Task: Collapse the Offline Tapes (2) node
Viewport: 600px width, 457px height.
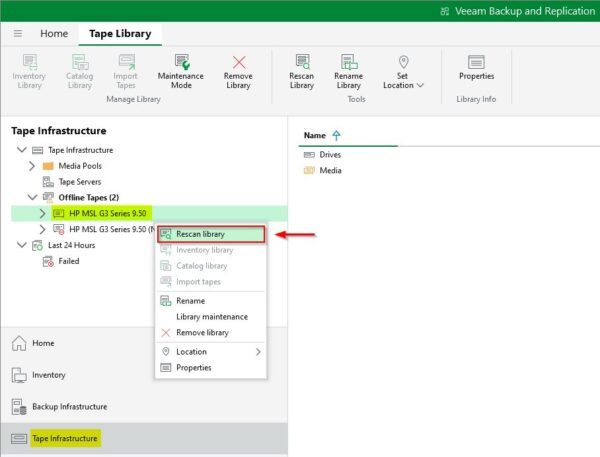Action: pos(33,197)
